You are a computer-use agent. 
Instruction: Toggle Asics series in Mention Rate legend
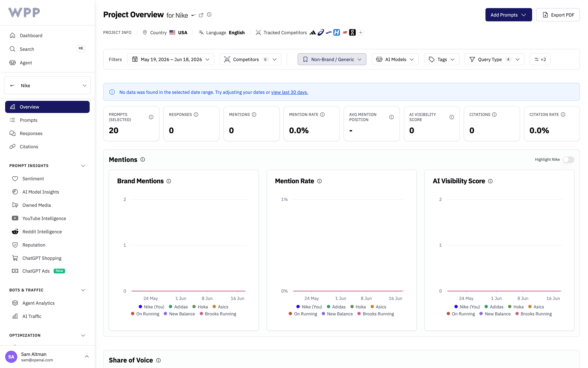[378, 307]
